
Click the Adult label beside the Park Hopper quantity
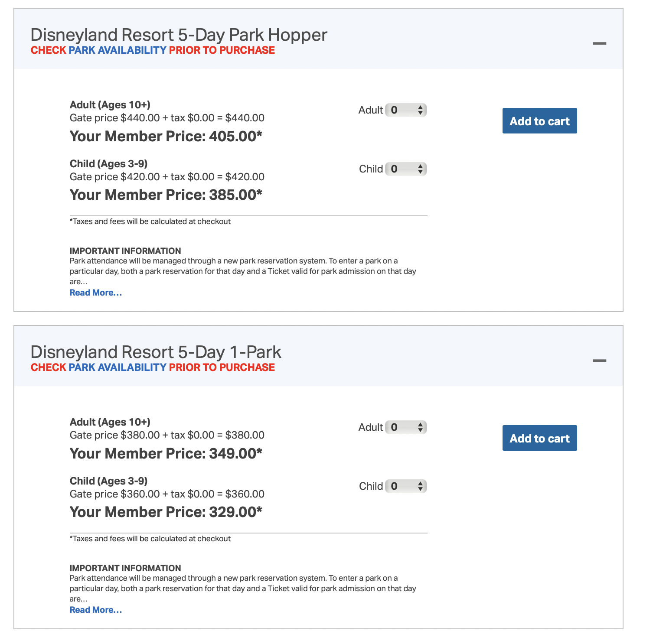[x=370, y=110]
